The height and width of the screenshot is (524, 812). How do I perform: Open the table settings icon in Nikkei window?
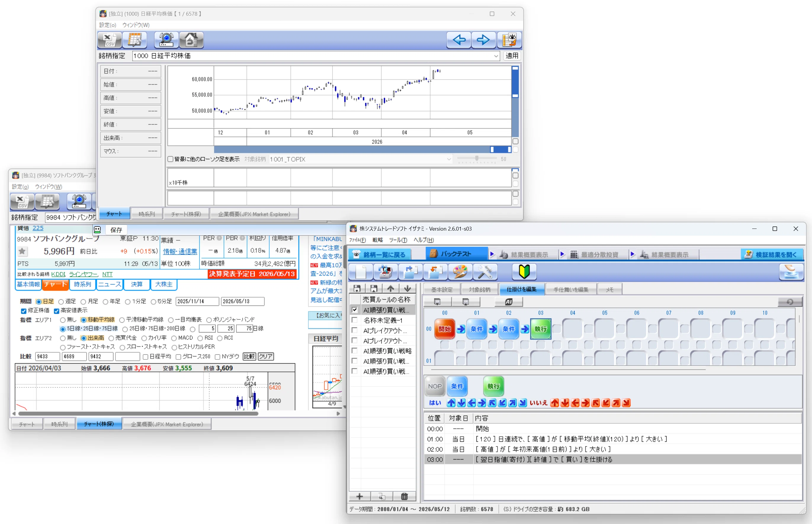[x=134, y=40]
